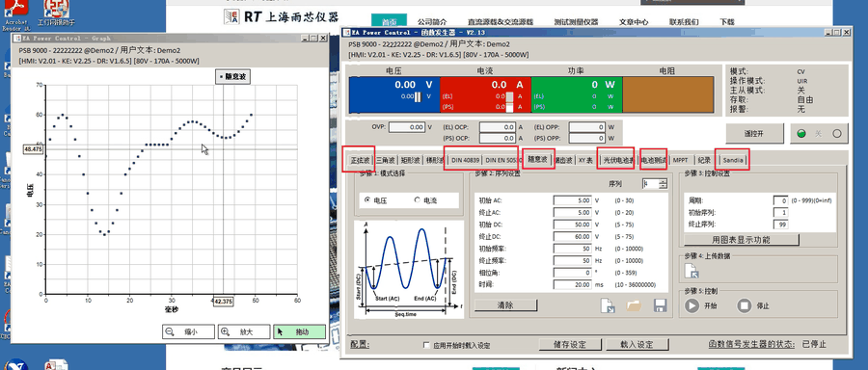Viewport: 868px width, 370px height.
Task: Click the 时间 input field
Action: pyautogui.click(x=572, y=285)
